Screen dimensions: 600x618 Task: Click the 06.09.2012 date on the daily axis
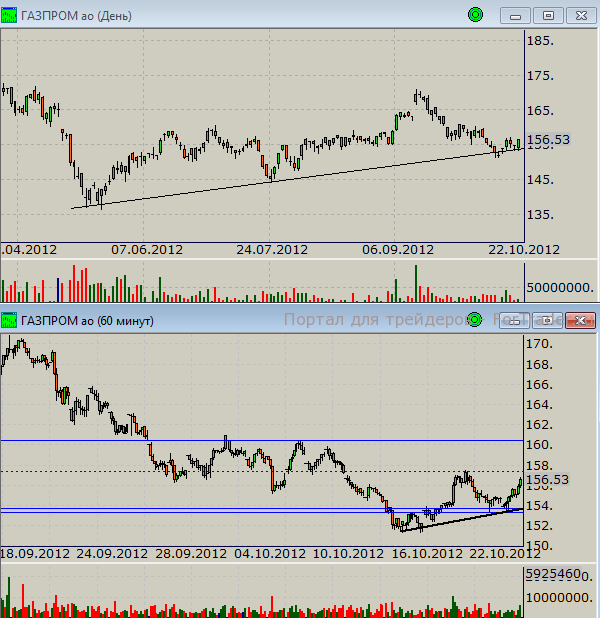398,250
